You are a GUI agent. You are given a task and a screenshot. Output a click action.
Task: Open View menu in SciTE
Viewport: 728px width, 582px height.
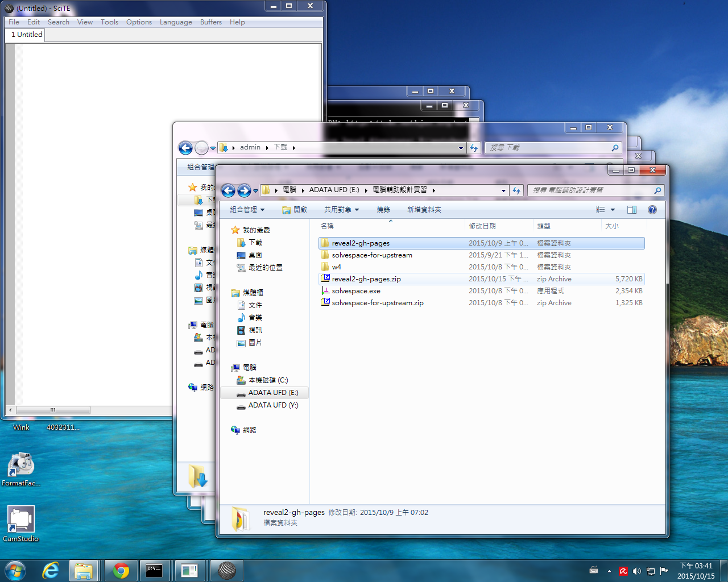pyautogui.click(x=85, y=22)
